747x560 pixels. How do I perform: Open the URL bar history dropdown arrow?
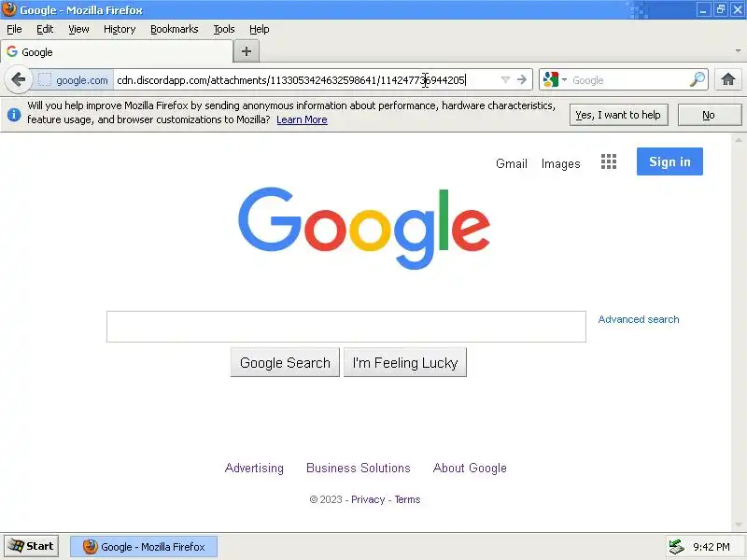coord(505,80)
